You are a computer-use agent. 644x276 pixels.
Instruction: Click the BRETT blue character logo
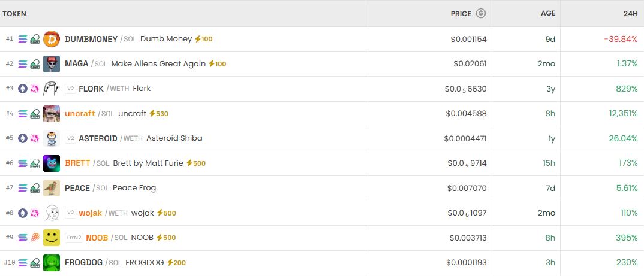[52, 163]
